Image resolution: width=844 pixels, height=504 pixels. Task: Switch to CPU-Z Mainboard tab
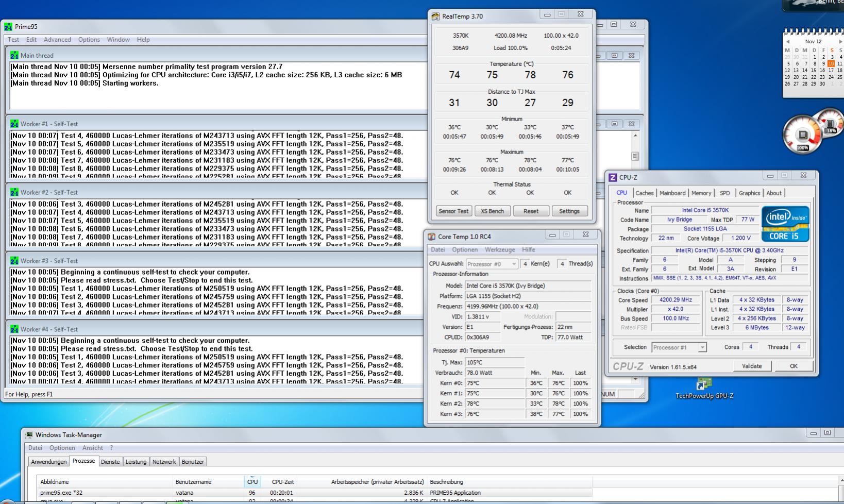672,193
